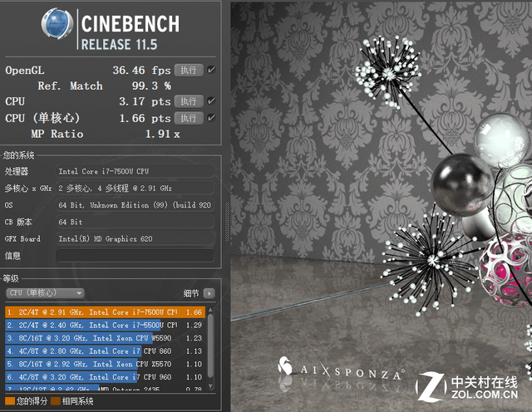Select ranking row 5 Xeon X5570
This screenshot has width=532, height=412.
pos(106,364)
